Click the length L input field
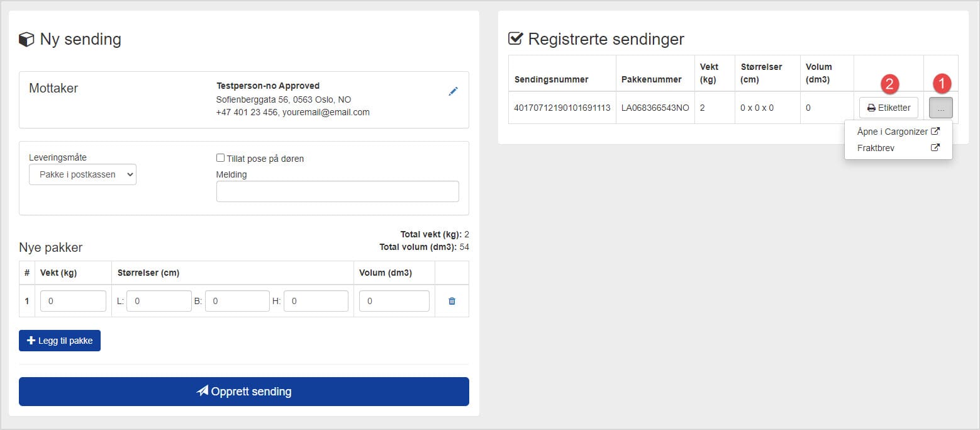This screenshot has height=430, width=980. coord(159,301)
